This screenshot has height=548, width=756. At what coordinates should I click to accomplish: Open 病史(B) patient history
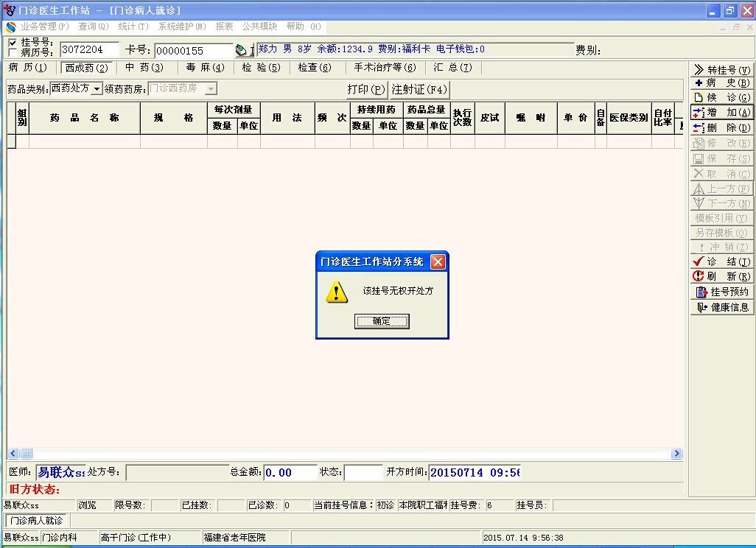click(722, 83)
